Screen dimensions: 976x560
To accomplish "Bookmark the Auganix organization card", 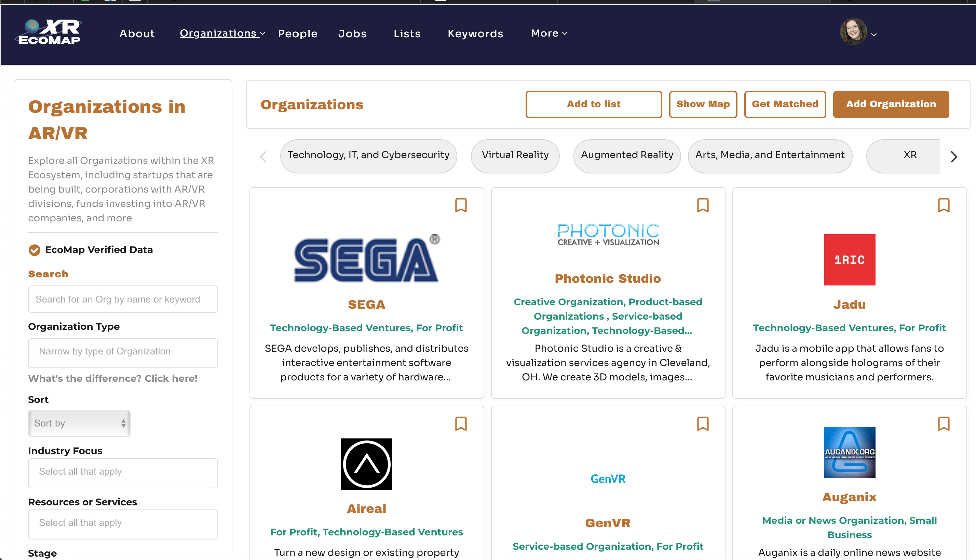I will point(944,424).
